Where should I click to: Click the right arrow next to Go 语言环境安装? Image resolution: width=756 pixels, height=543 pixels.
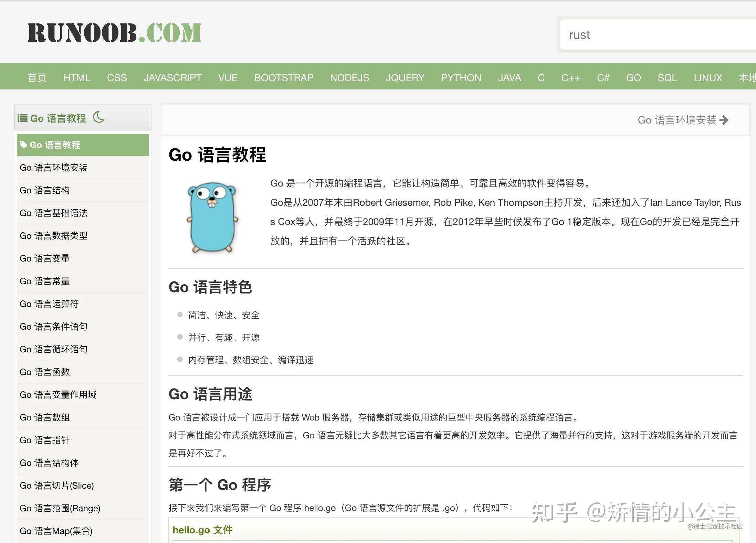pos(724,120)
